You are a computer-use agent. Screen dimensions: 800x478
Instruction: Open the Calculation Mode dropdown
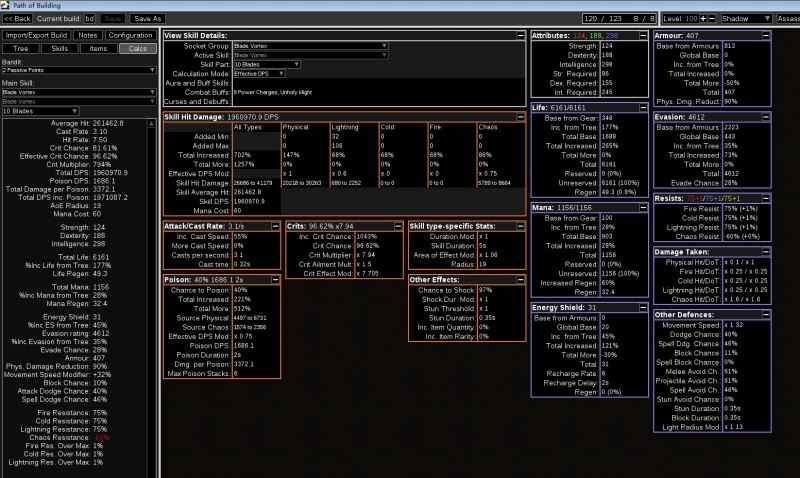click(x=259, y=73)
